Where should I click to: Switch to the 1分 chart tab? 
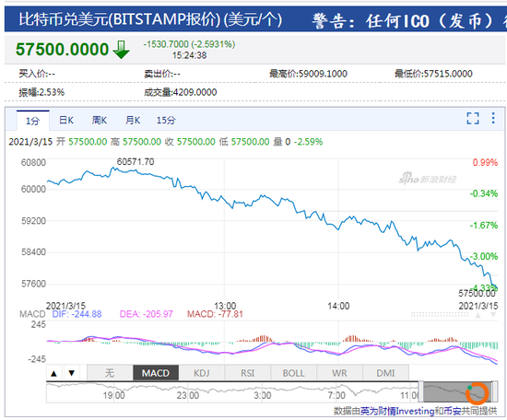coord(32,121)
